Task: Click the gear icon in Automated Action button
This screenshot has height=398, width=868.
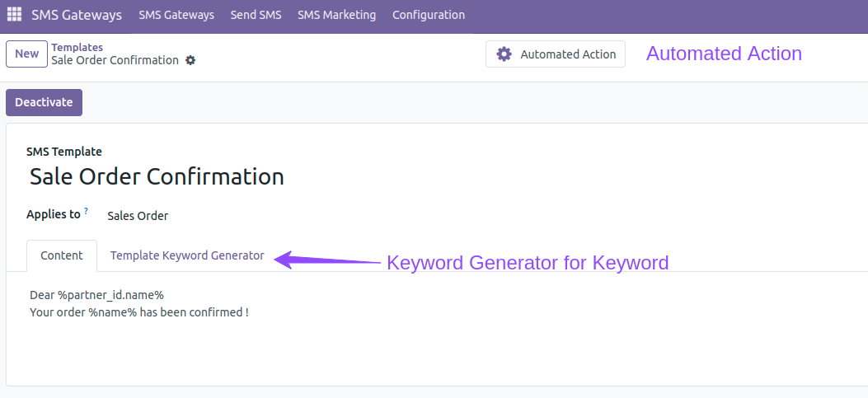Action: point(504,54)
